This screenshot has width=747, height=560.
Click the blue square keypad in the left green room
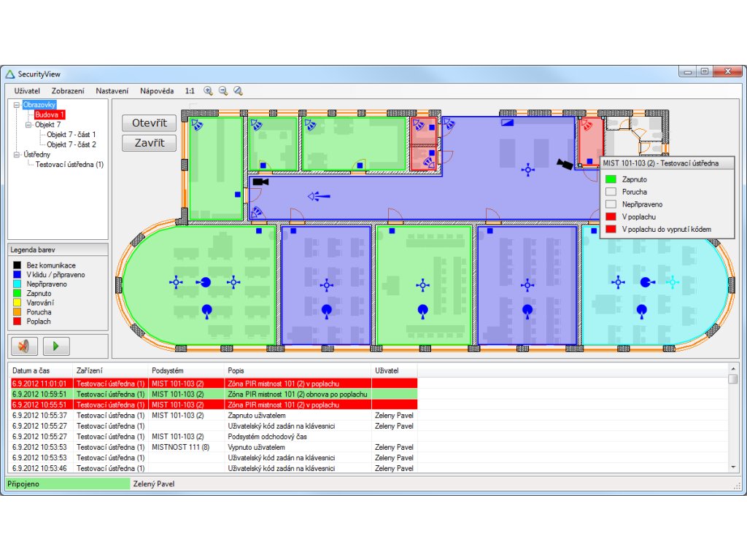237,194
